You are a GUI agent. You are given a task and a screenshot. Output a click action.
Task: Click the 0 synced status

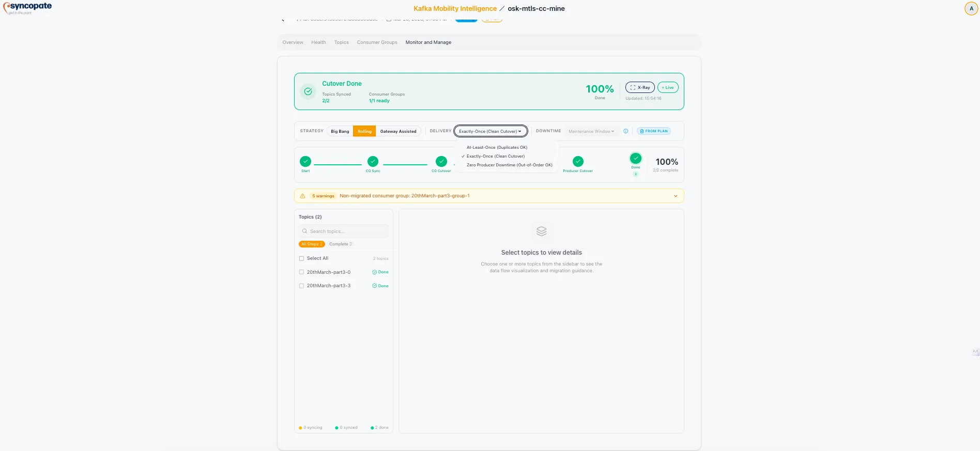pyautogui.click(x=346, y=428)
